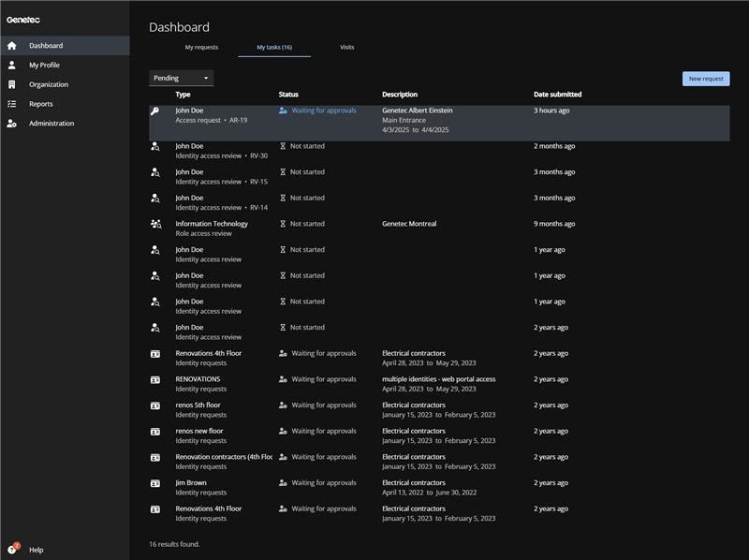Click the key icon on access request AR-19
The image size is (749, 560).
[x=156, y=110]
